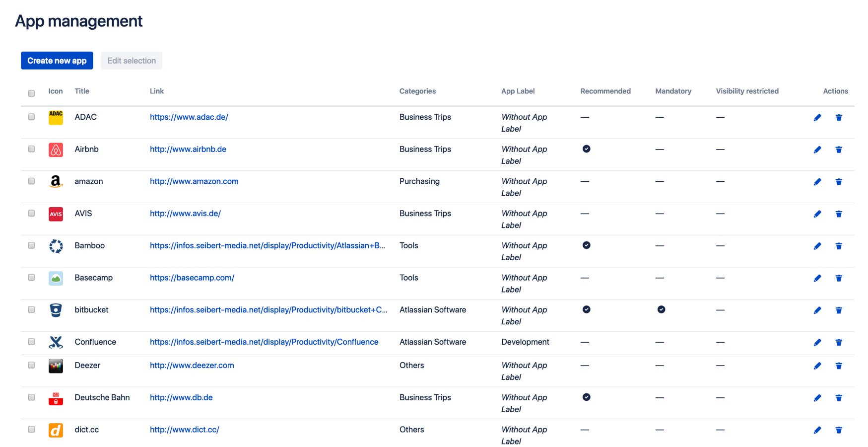Click the Edit selection button
Screen dimensions: 868x447
click(x=131, y=61)
